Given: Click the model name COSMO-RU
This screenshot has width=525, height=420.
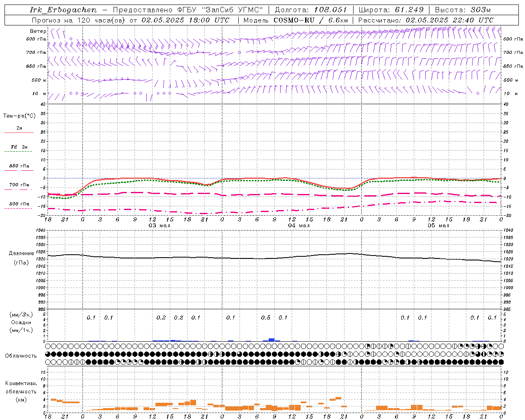Looking at the screenshot, I should pos(294,20).
